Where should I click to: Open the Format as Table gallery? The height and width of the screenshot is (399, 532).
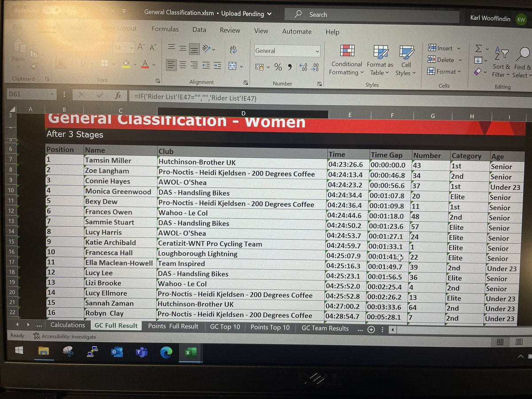(380, 61)
